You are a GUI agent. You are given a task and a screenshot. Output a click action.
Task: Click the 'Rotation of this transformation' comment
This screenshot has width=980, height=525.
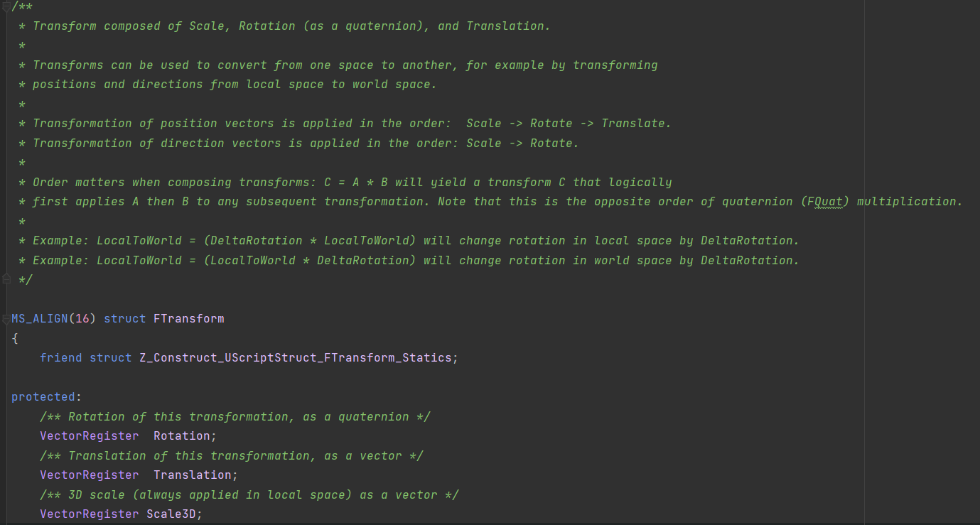coord(235,417)
